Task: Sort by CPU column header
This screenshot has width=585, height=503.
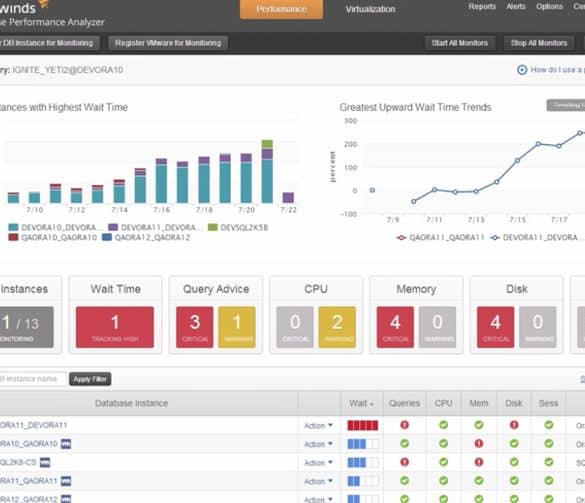Action: tap(444, 403)
